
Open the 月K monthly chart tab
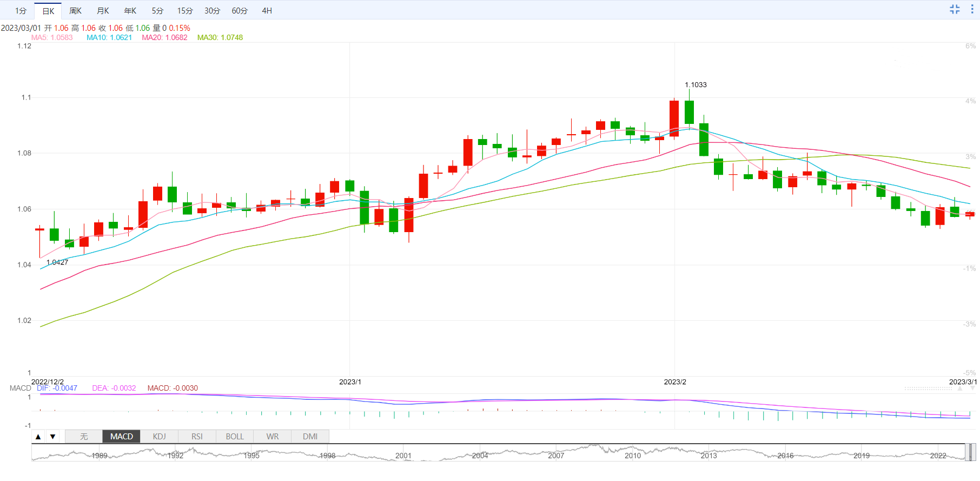click(x=103, y=11)
